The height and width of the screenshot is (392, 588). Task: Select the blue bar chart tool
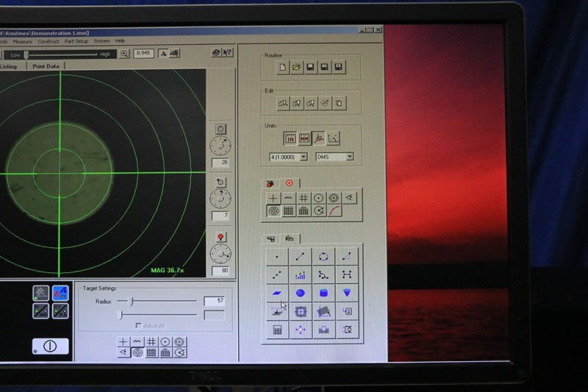point(300,275)
